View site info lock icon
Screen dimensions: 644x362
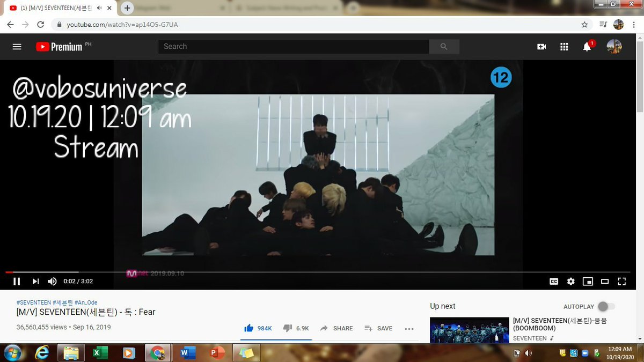(59, 25)
